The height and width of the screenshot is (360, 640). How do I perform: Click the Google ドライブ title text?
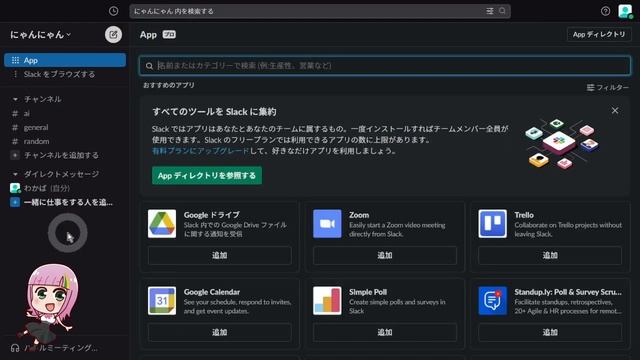(x=211, y=215)
